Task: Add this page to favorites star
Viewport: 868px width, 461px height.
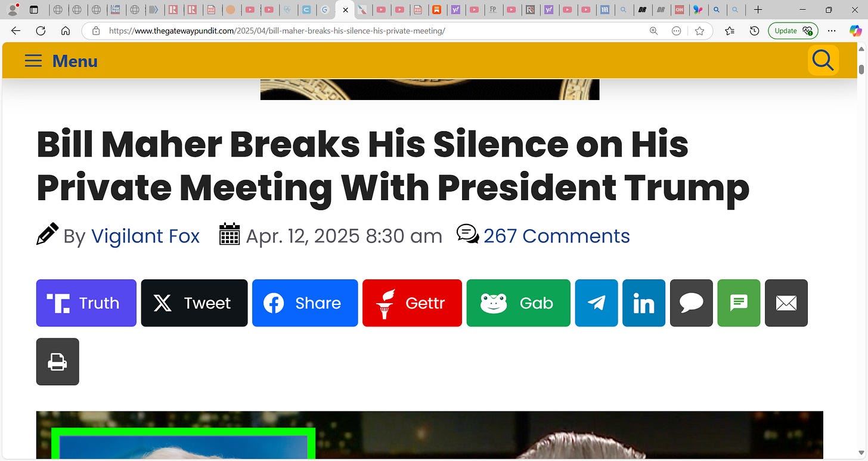Action: click(x=699, y=31)
